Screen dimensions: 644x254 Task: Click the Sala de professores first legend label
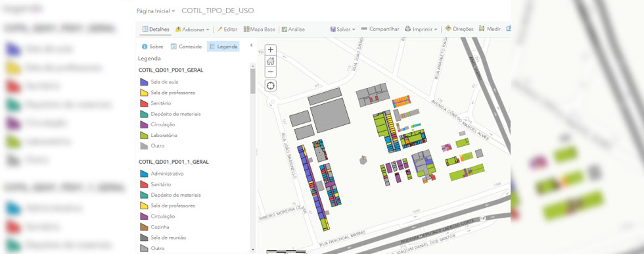[x=173, y=93]
